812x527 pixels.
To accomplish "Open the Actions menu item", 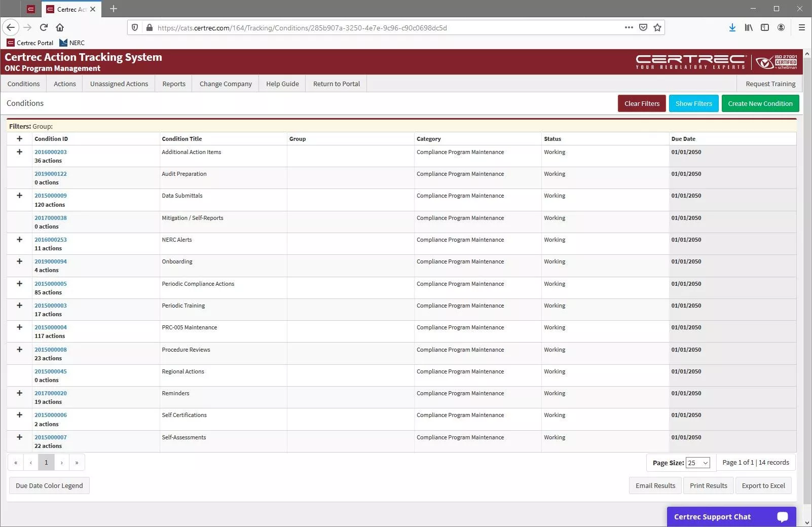I will point(65,84).
